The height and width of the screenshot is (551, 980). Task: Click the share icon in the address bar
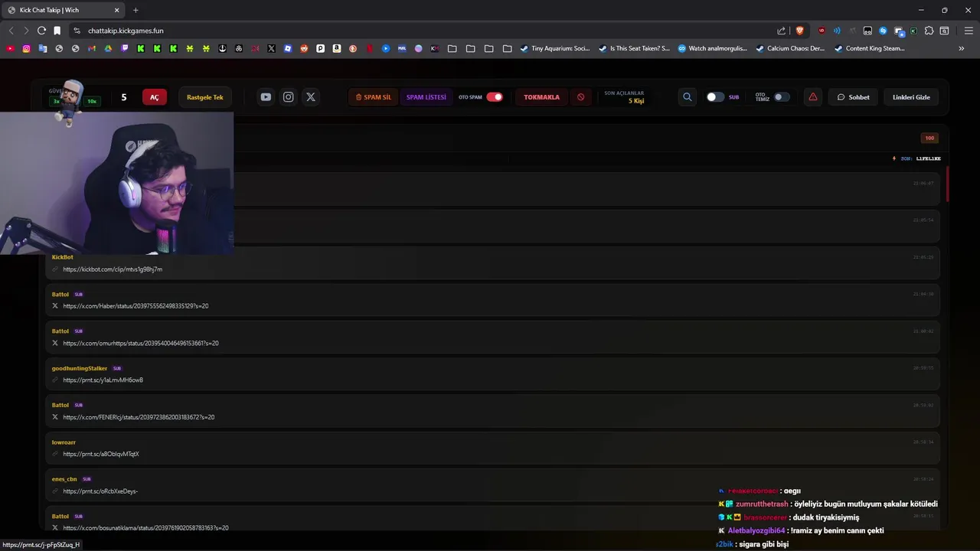(781, 31)
